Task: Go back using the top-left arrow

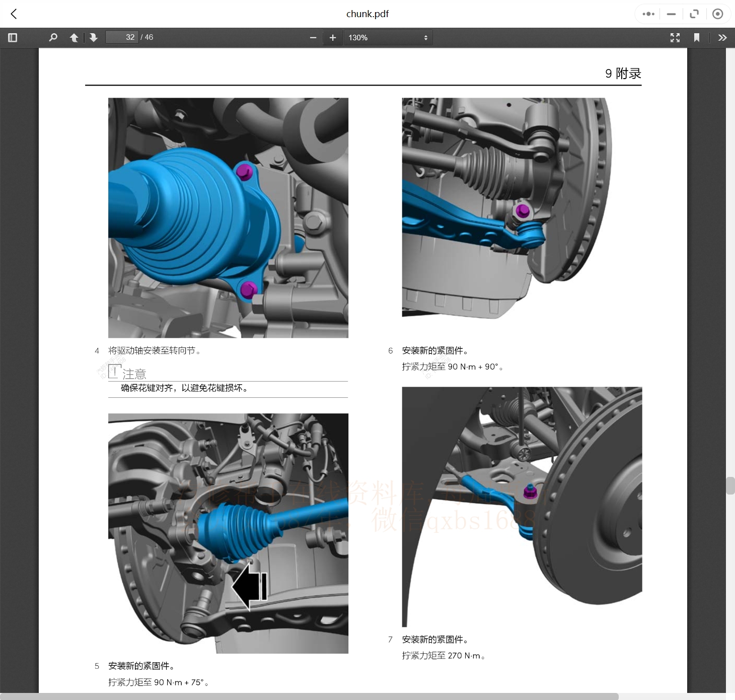Action: (x=14, y=14)
